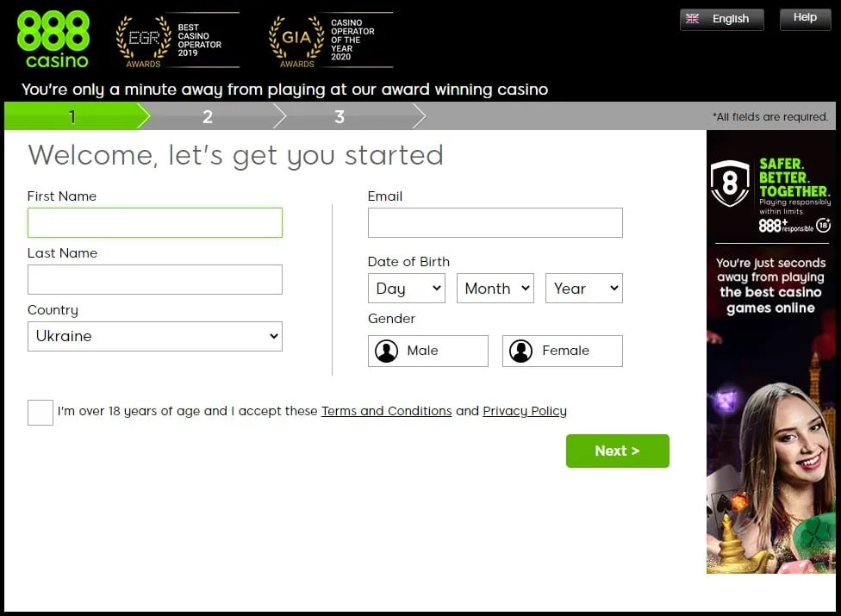Click the 18+ age restriction badge
Screen dimensions: 841x616
(x=823, y=225)
